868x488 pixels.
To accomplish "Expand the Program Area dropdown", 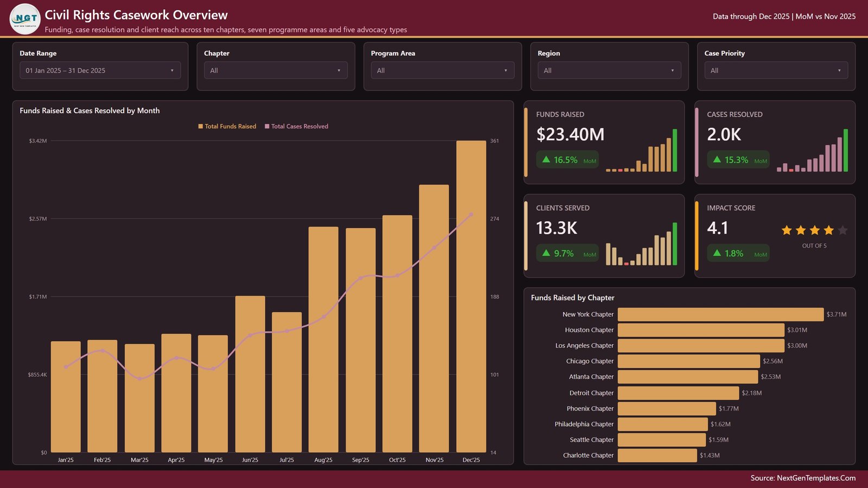I will coord(443,70).
